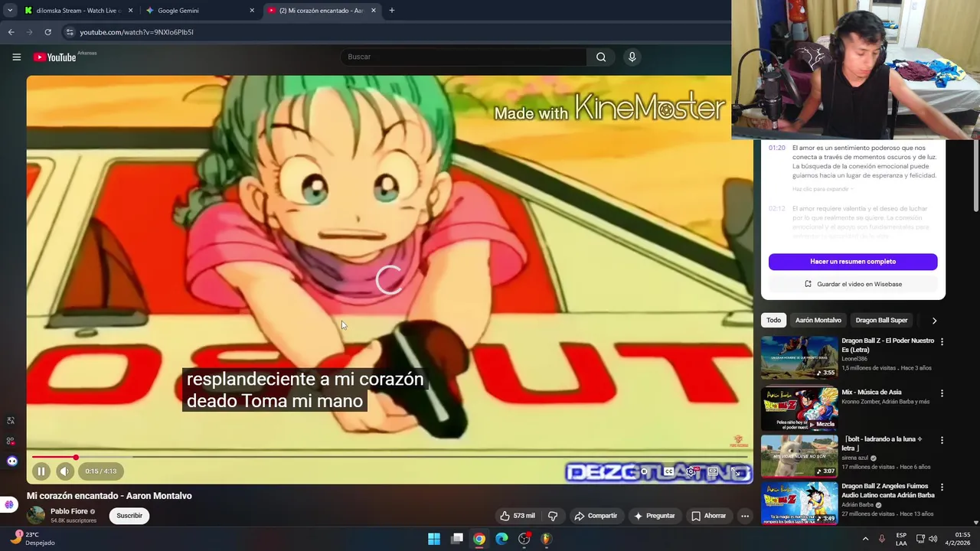Jump to 01:20 summary timestamp
980x551 pixels.
click(776, 148)
